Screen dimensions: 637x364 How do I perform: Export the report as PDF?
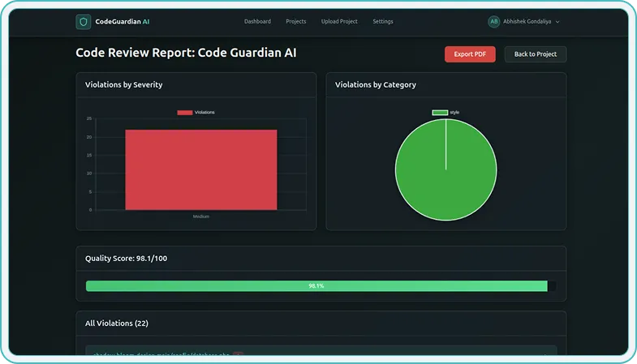pos(470,54)
